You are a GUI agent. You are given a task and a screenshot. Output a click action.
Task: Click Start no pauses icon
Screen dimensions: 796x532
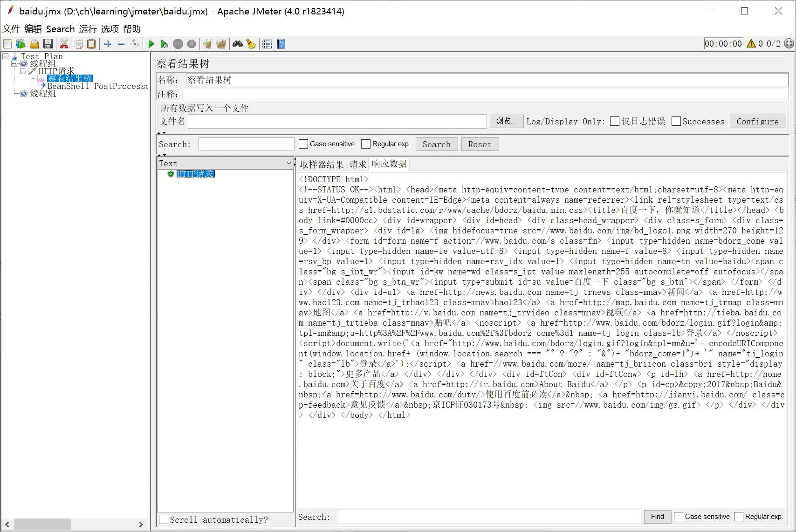[164, 44]
